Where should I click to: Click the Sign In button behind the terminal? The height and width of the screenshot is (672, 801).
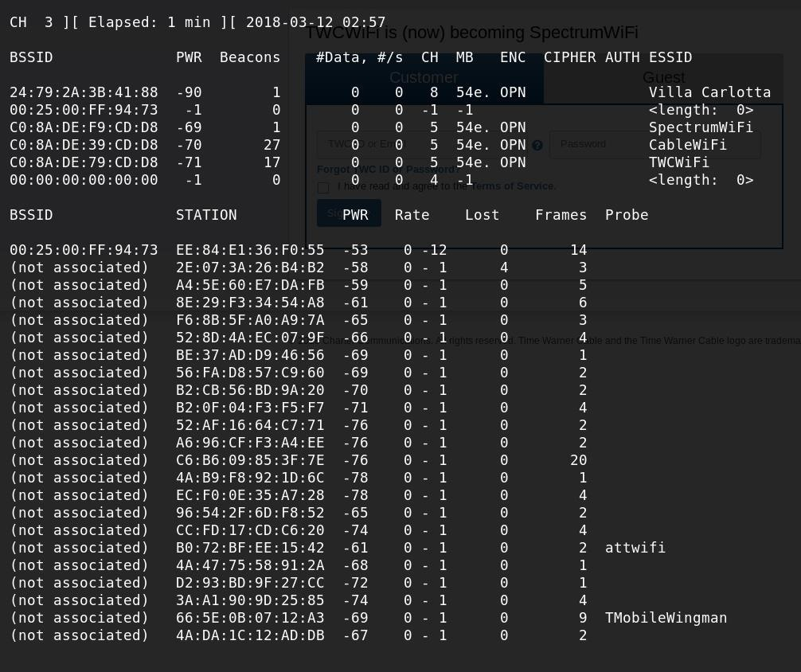349,213
